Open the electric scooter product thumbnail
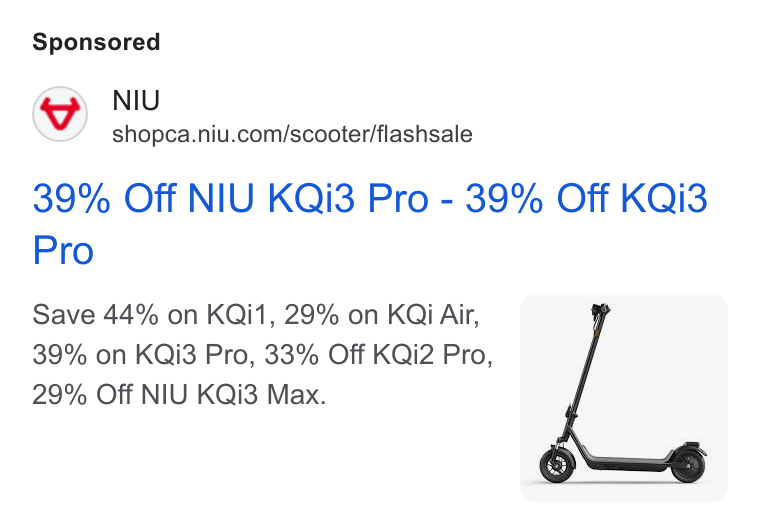This screenshot has height=526, width=760. 624,398
